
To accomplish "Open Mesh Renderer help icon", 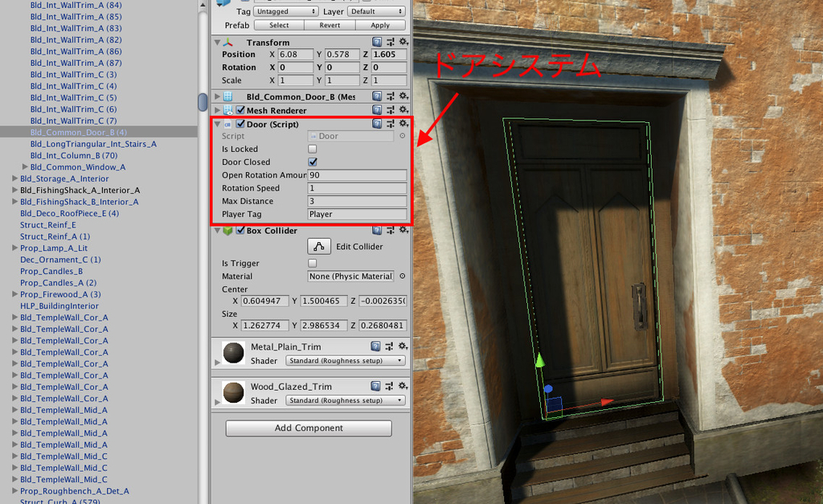I will click(377, 110).
